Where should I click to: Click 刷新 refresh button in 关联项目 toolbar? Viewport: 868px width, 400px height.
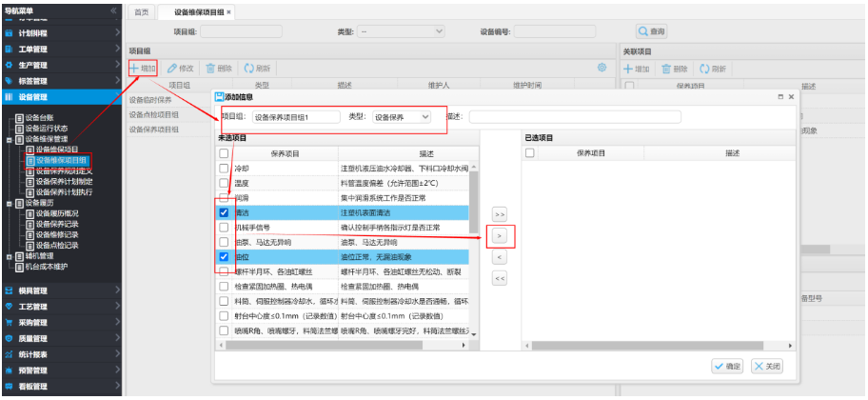(713, 69)
